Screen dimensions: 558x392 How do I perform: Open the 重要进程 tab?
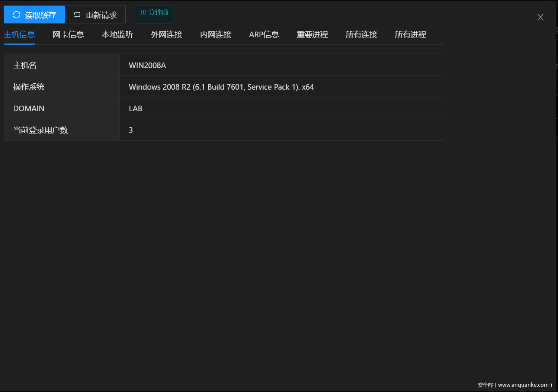[x=312, y=35]
